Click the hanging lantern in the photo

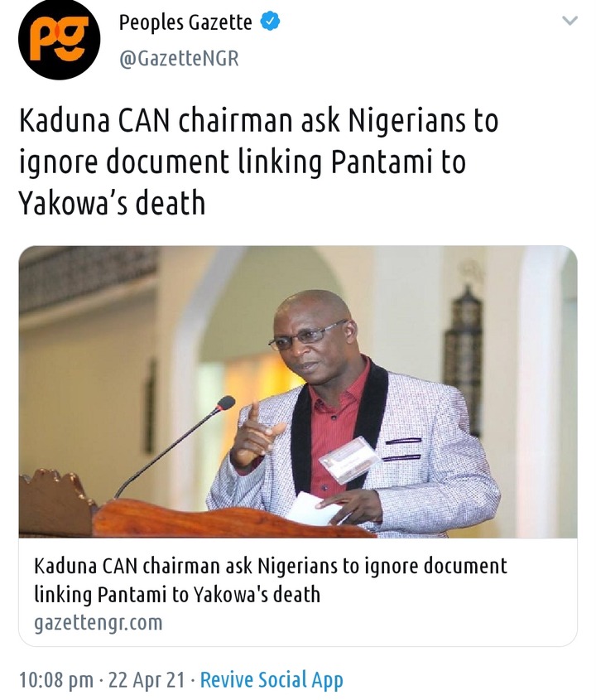464,357
